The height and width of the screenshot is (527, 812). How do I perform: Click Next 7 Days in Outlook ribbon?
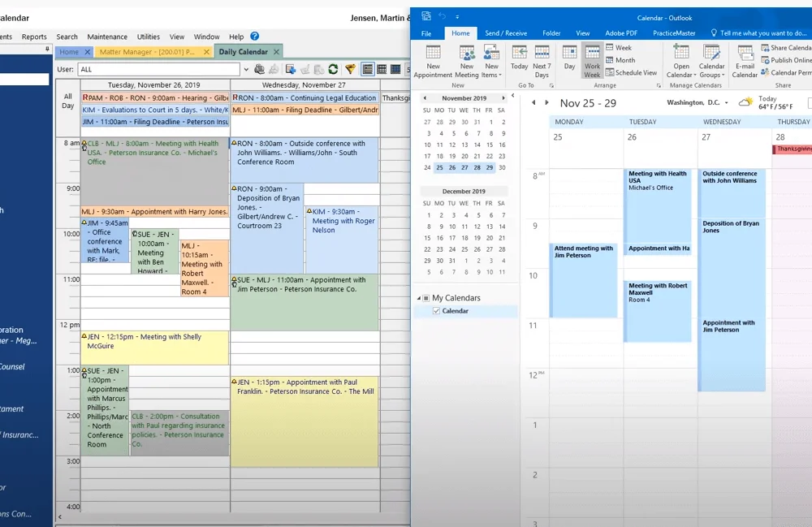pyautogui.click(x=542, y=61)
